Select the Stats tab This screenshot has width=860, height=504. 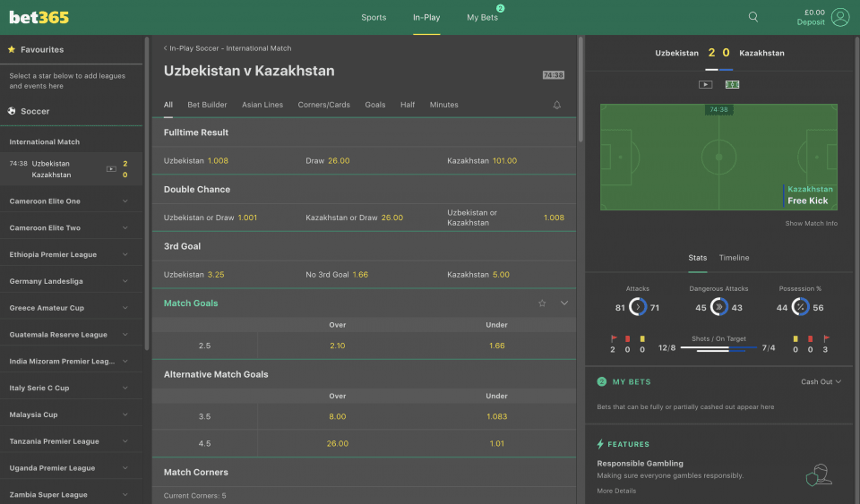(x=698, y=258)
